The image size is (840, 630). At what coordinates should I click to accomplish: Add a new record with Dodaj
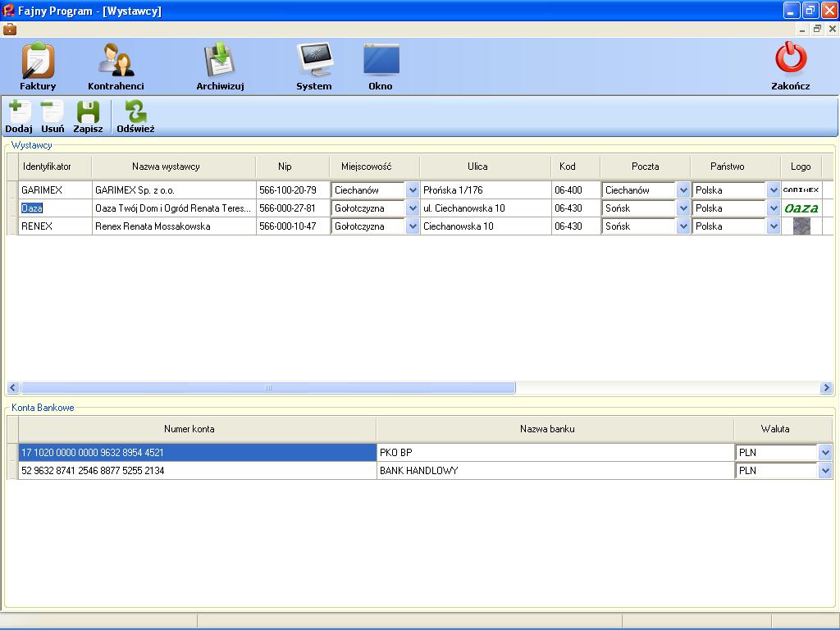pos(19,116)
